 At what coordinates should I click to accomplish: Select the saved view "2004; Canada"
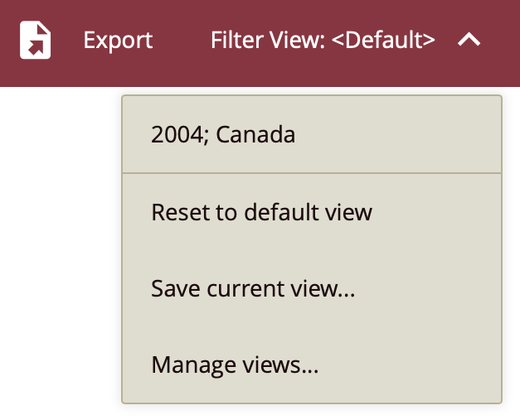[x=223, y=135]
